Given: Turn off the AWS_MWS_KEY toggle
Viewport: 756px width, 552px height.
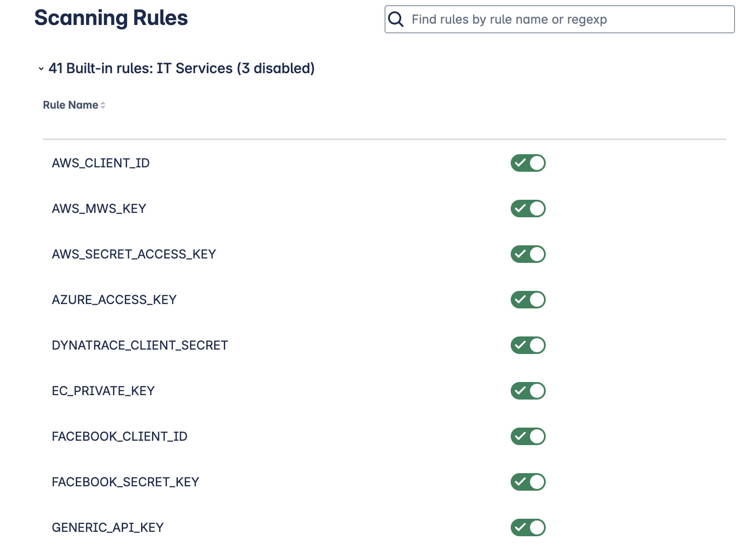Looking at the screenshot, I should point(528,209).
